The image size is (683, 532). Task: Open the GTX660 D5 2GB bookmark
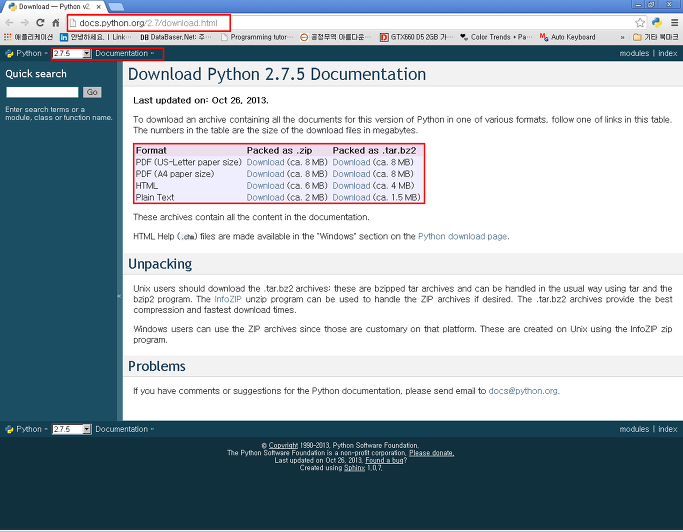[x=416, y=37]
